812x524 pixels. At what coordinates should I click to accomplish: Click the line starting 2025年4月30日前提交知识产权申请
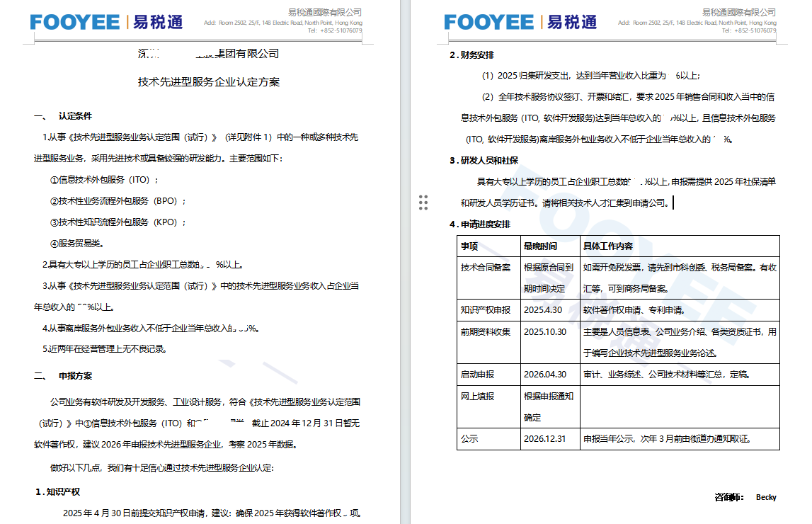212,513
